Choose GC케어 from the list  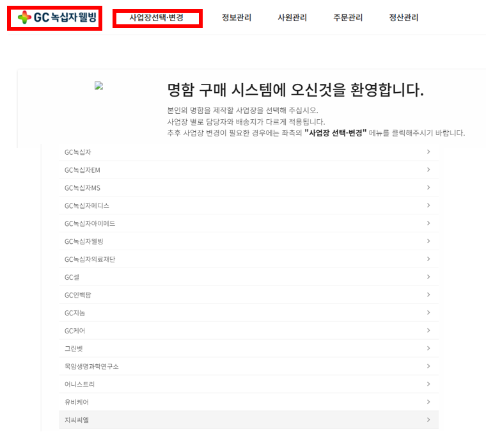pos(249,331)
